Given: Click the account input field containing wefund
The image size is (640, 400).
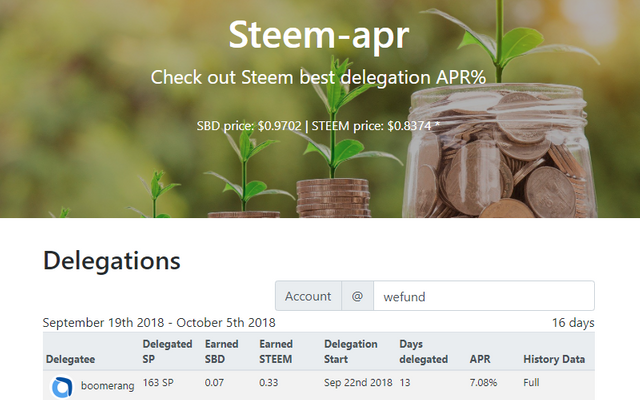Looking at the screenshot, I should point(483,296).
